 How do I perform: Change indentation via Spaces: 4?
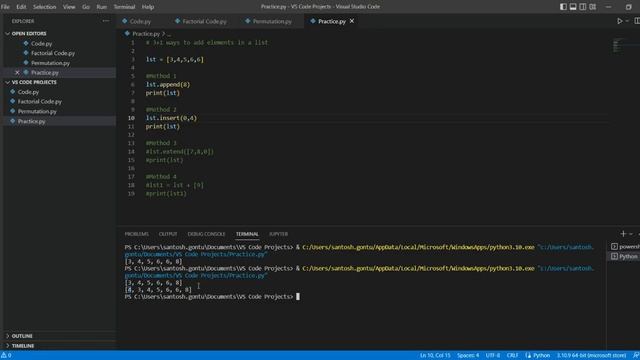[468, 356]
